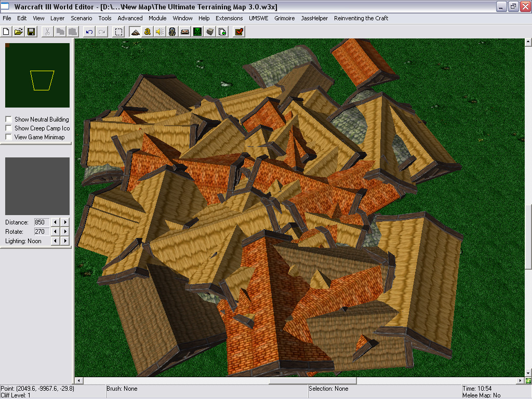Enable Show Creep Camp Ico checkbox
Image resolution: width=532 pixels, height=399 pixels.
click(x=8, y=128)
